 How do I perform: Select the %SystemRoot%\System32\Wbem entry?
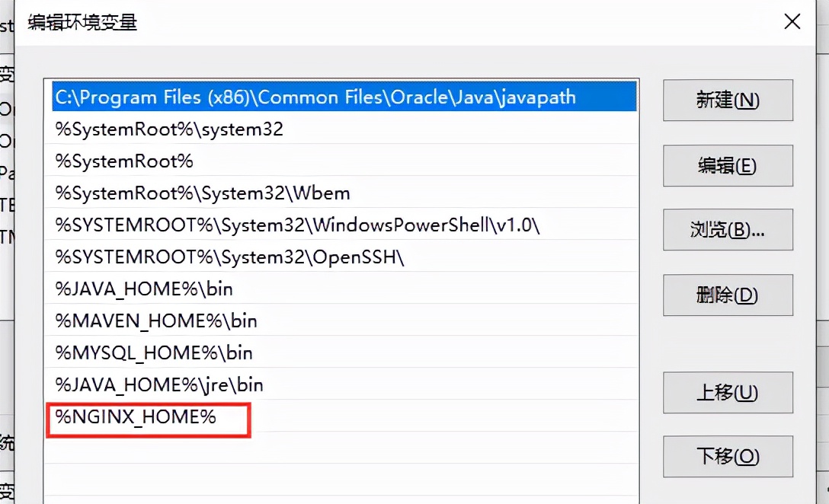click(200, 193)
